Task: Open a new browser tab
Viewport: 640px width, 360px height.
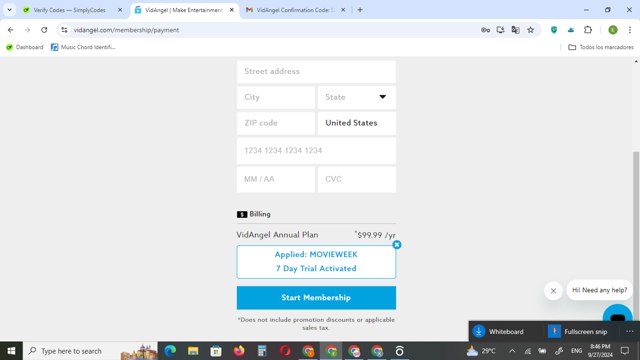Action: pos(360,10)
